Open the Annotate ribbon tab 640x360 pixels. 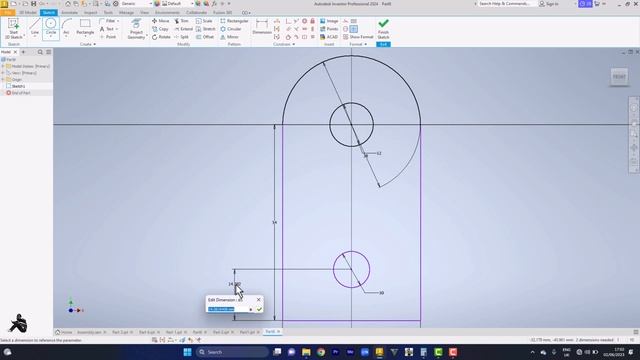[x=69, y=13]
